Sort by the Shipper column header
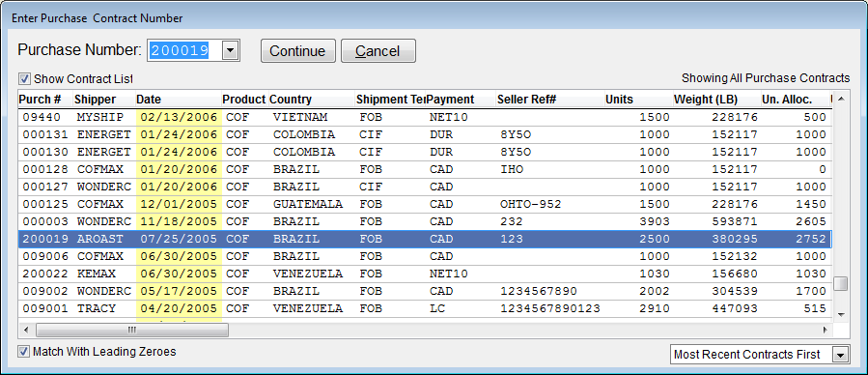 [x=104, y=100]
